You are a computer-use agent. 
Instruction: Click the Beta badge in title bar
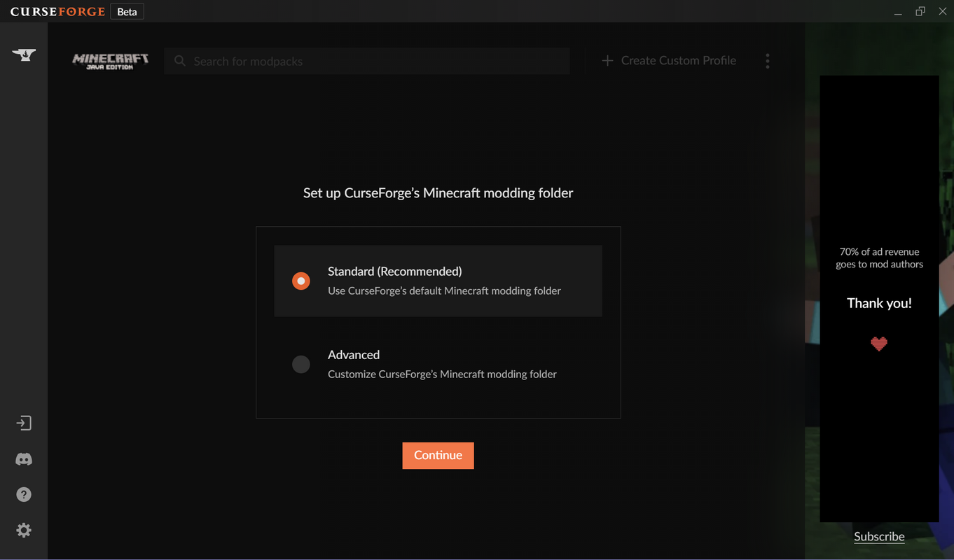[x=127, y=12]
